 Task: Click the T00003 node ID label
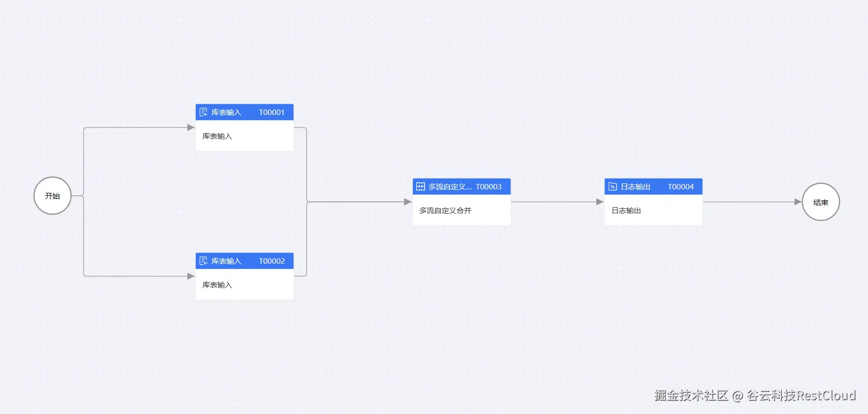[x=489, y=187]
